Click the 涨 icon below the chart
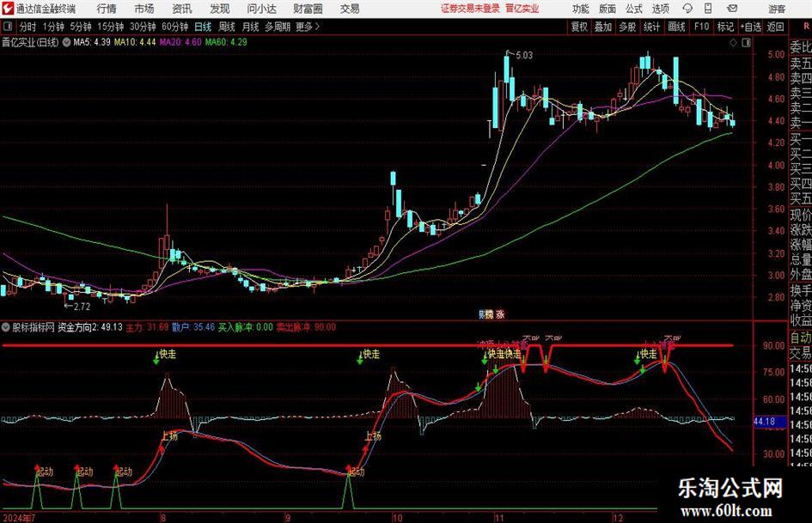The height and width of the screenshot is (523, 812). coord(500,313)
